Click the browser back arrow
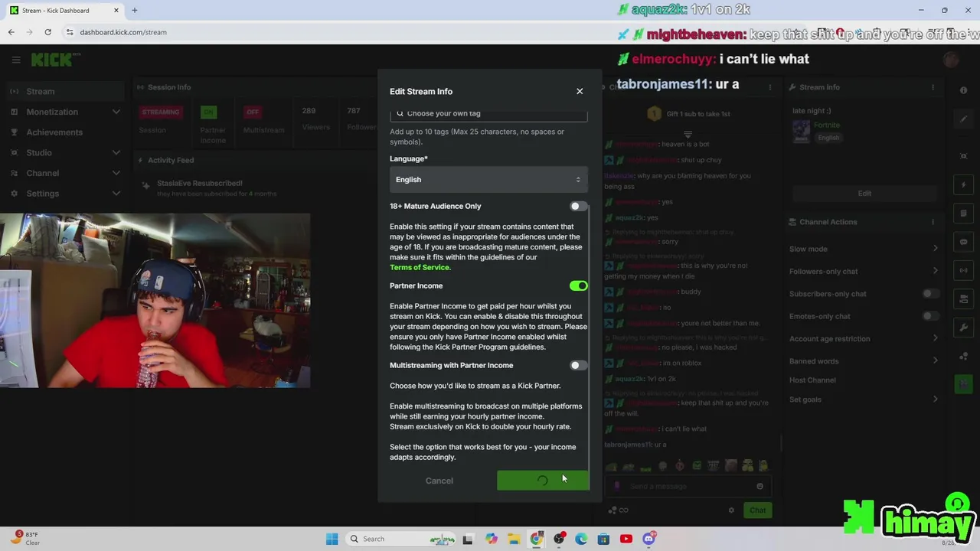Viewport: 980px width, 551px height. pos(11,32)
